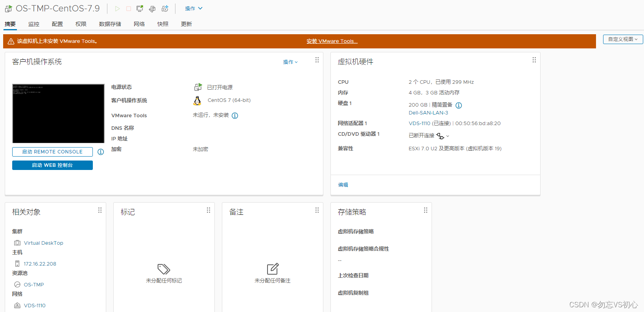Launch the Web console button
Image resolution: width=644 pixels, height=312 pixels.
(52, 165)
